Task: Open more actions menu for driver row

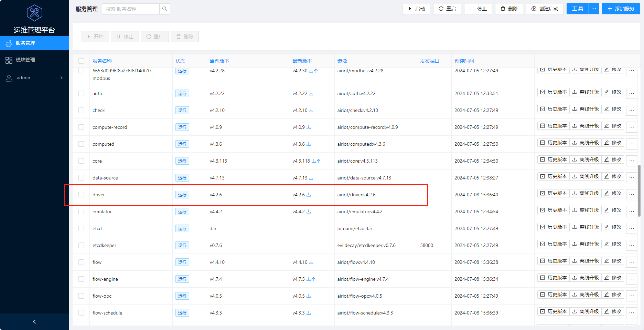Action: click(x=632, y=195)
